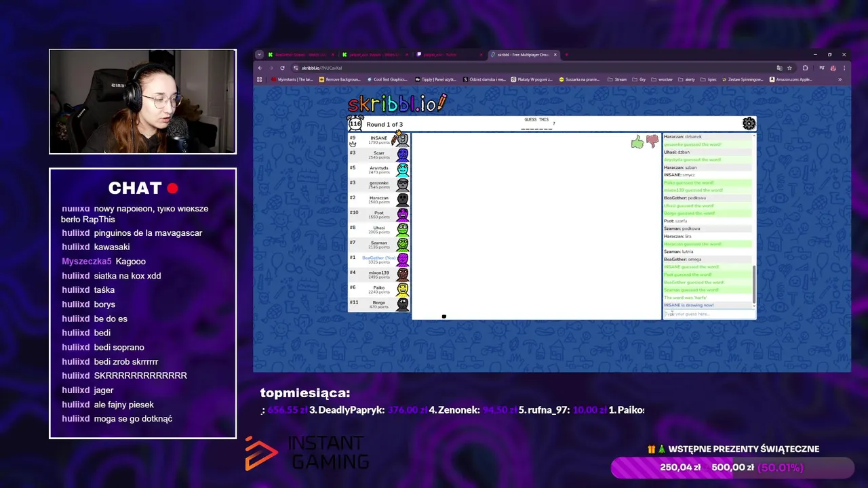Click INSANE's gray drawer avatar
Viewport: 868px width, 488px height.
[x=403, y=140]
